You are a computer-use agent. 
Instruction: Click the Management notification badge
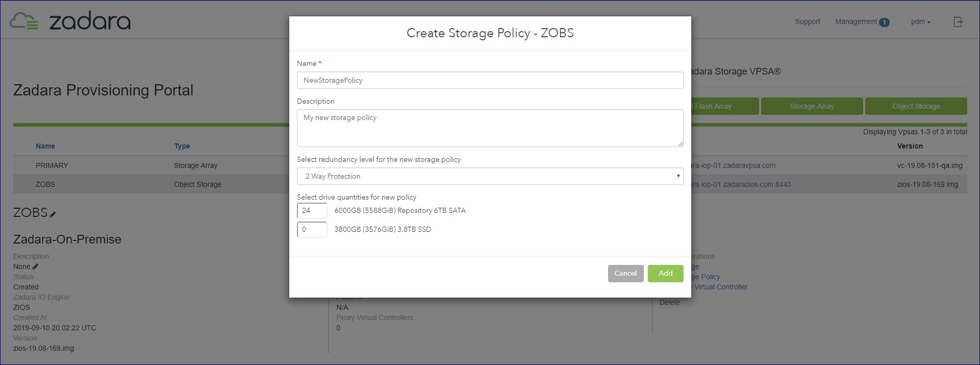click(885, 22)
